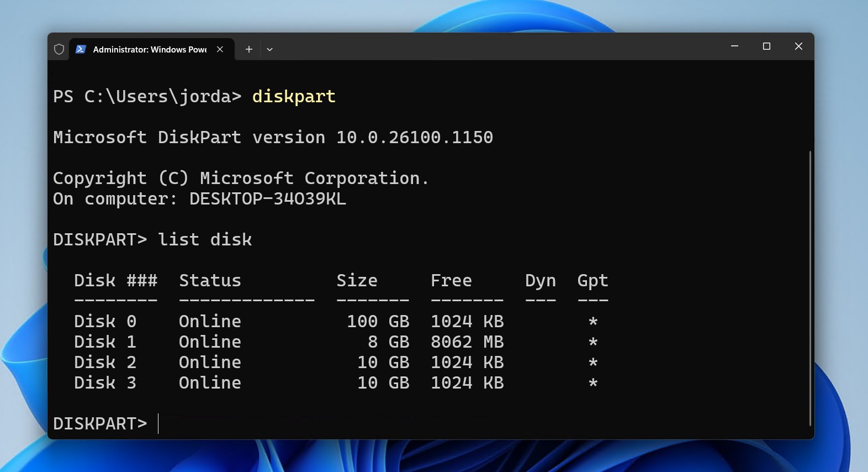Image resolution: width=868 pixels, height=472 pixels.
Task: Click the Gpt asterisk for Disk 0
Action: coord(593,321)
